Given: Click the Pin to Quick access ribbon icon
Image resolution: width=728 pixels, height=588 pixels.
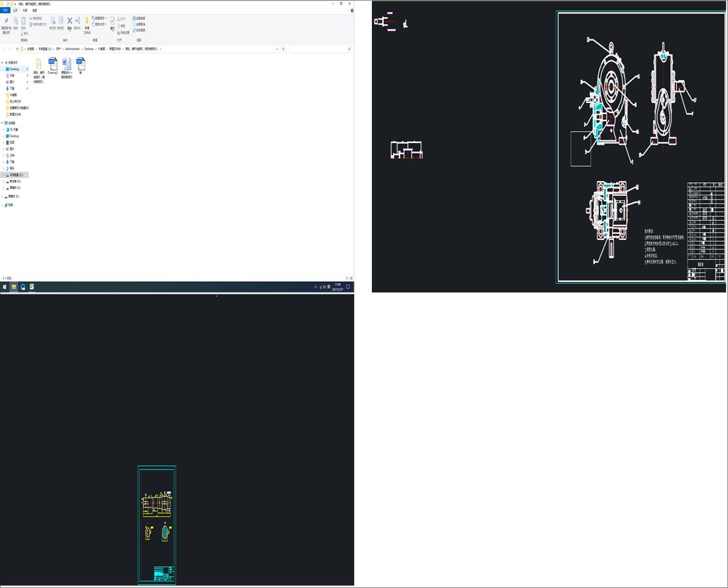Looking at the screenshot, I should coord(6,21).
